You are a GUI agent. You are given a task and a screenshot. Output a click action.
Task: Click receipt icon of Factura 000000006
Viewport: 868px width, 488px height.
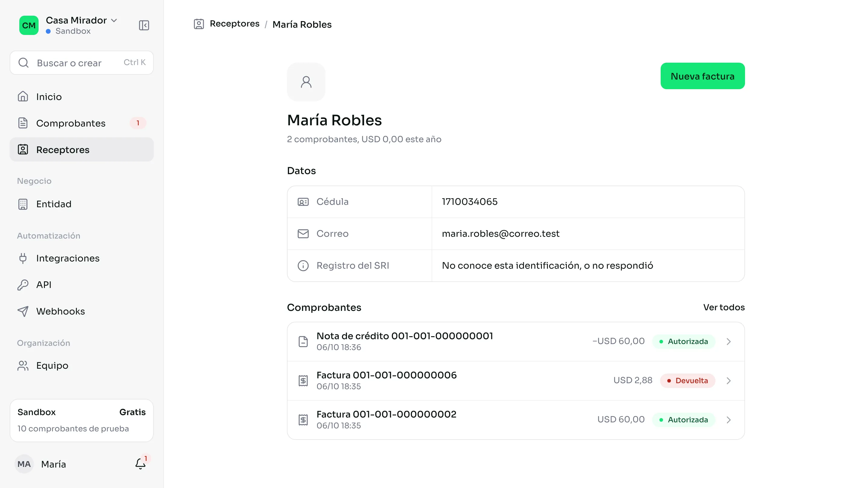click(x=303, y=380)
